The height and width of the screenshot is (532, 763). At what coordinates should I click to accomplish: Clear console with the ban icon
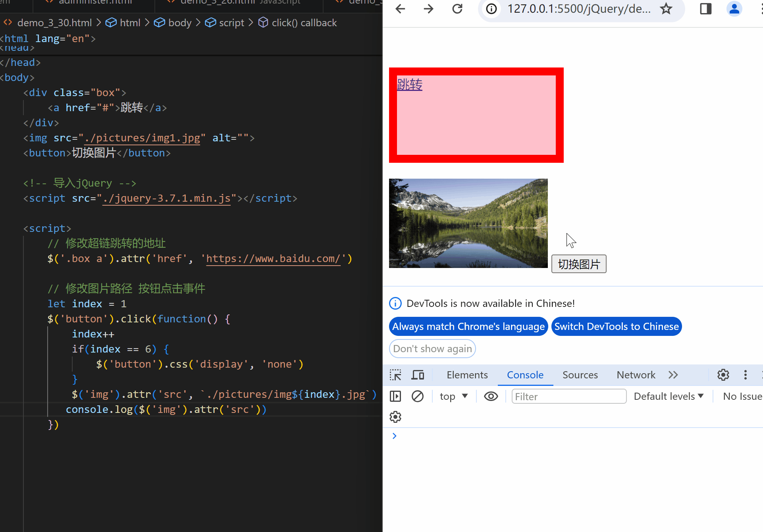point(418,396)
